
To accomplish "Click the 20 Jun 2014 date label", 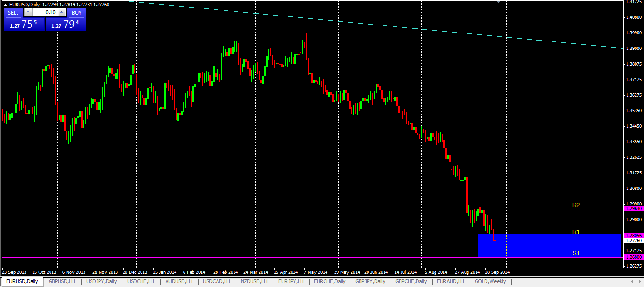I will click(x=376, y=272).
